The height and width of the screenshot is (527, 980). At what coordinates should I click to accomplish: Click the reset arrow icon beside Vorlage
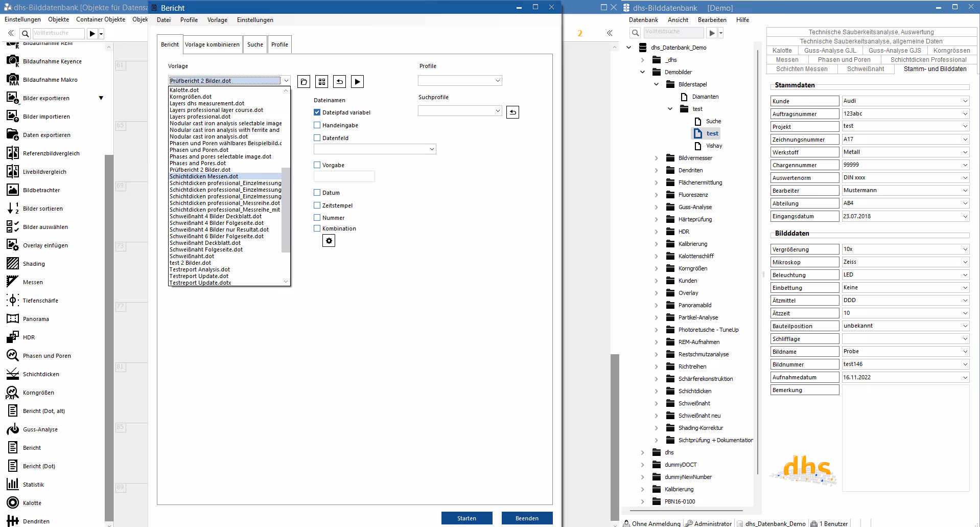pyautogui.click(x=339, y=82)
